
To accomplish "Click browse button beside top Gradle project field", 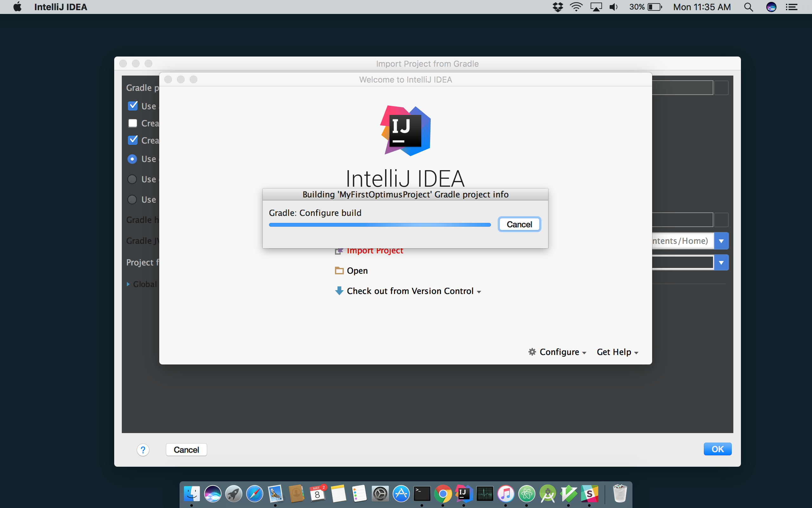I will (721, 88).
